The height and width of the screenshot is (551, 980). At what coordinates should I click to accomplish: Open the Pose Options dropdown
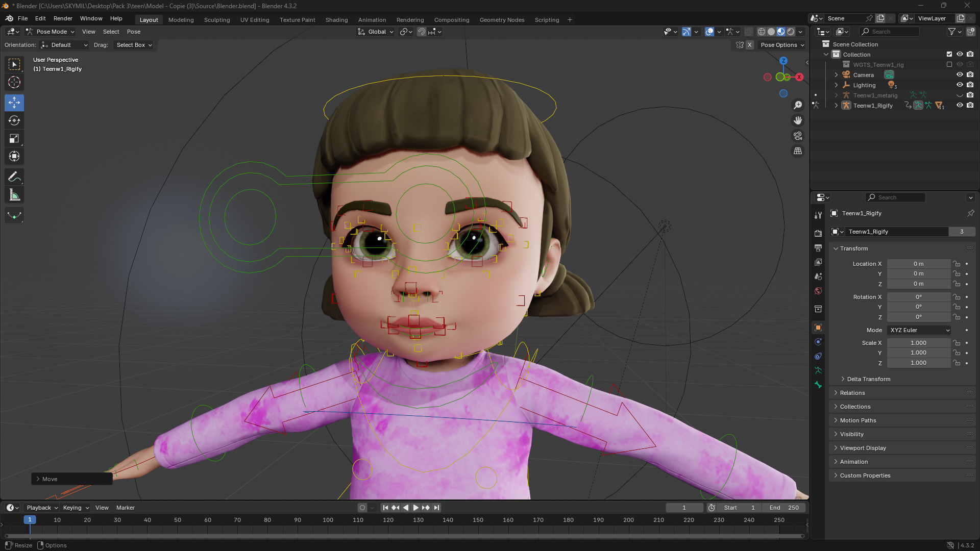pos(782,45)
